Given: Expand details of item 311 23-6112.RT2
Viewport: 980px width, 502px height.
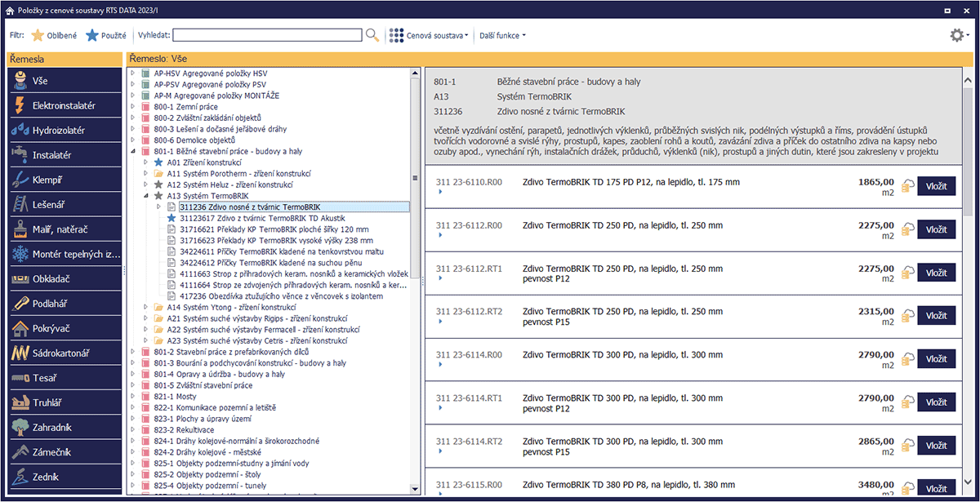Looking at the screenshot, I should (439, 322).
